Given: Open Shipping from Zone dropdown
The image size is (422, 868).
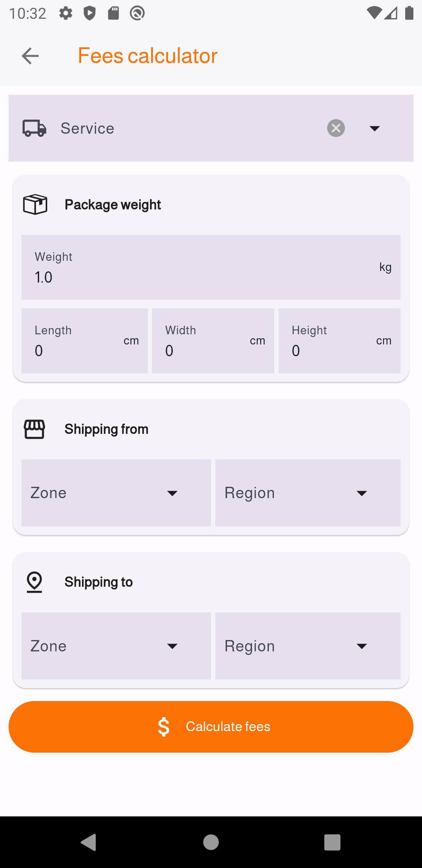Looking at the screenshot, I should coord(116,493).
